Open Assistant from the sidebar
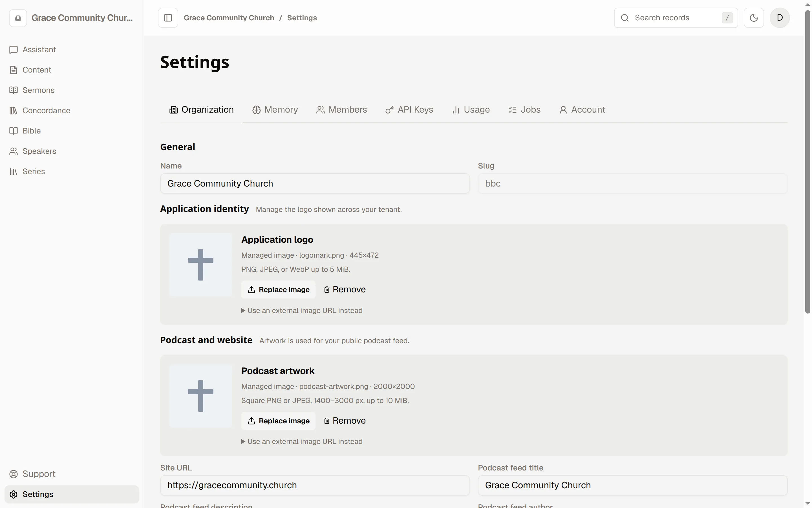The image size is (812, 508). [71, 50]
